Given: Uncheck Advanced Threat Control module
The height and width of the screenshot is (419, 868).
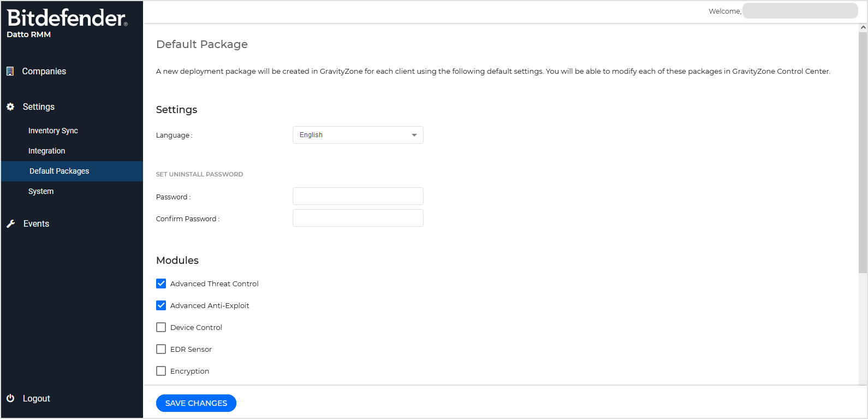Looking at the screenshot, I should (161, 284).
